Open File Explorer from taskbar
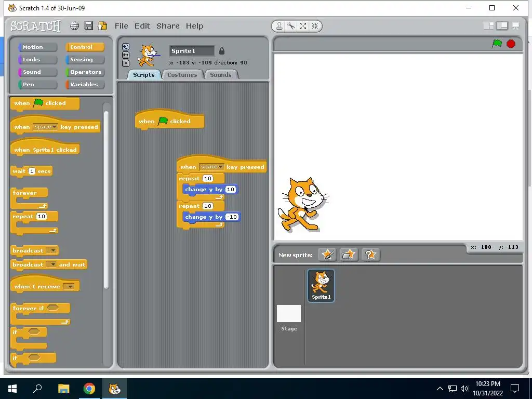This screenshot has width=532, height=399. 63,389
